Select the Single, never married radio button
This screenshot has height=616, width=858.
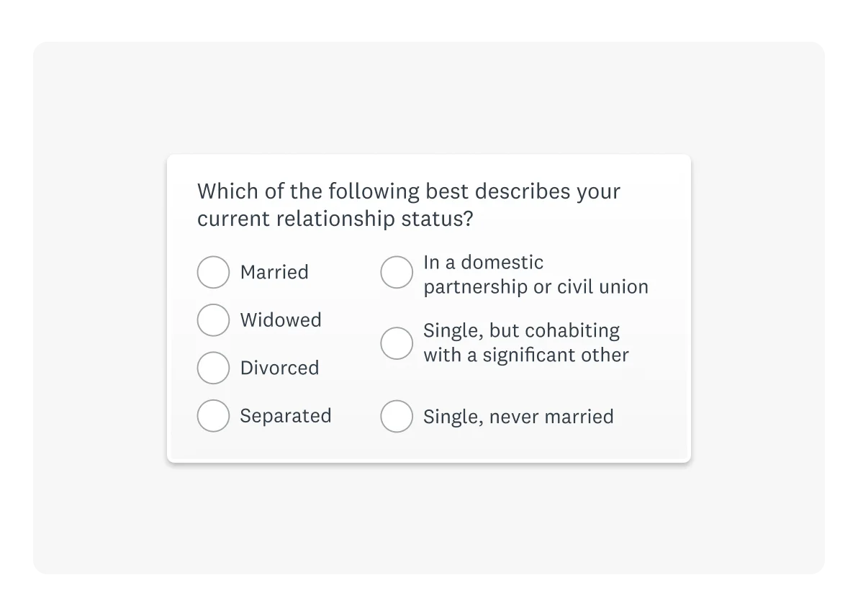[x=397, y=416]
